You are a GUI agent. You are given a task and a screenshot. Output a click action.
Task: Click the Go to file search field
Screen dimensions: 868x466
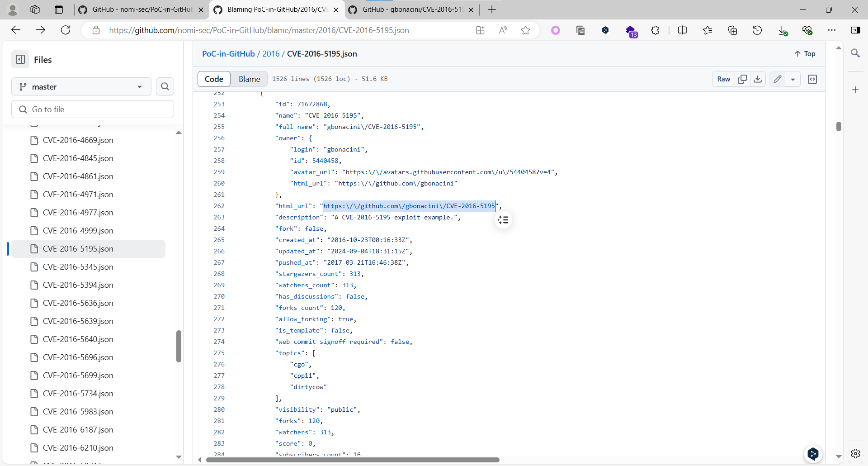click(93, 109)
